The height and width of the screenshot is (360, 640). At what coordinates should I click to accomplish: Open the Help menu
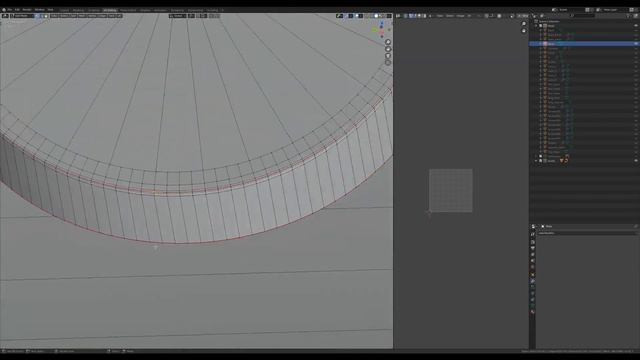(x=51, y=9)
